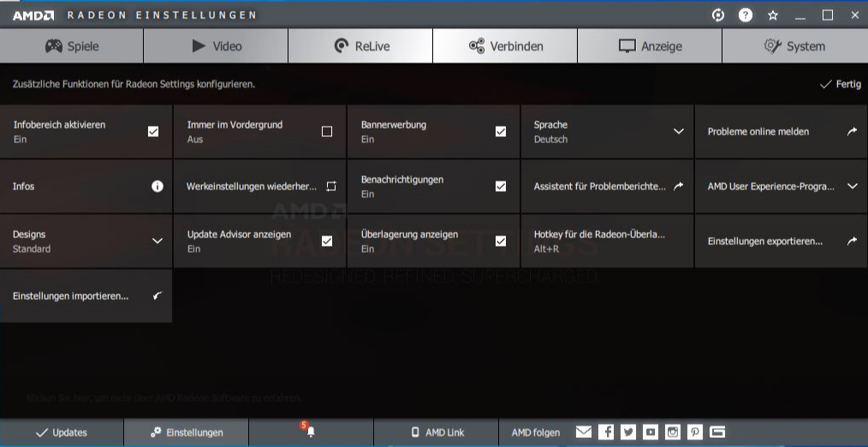Open the System tab
Screen dimensions: 868x447
coord(795,46)
